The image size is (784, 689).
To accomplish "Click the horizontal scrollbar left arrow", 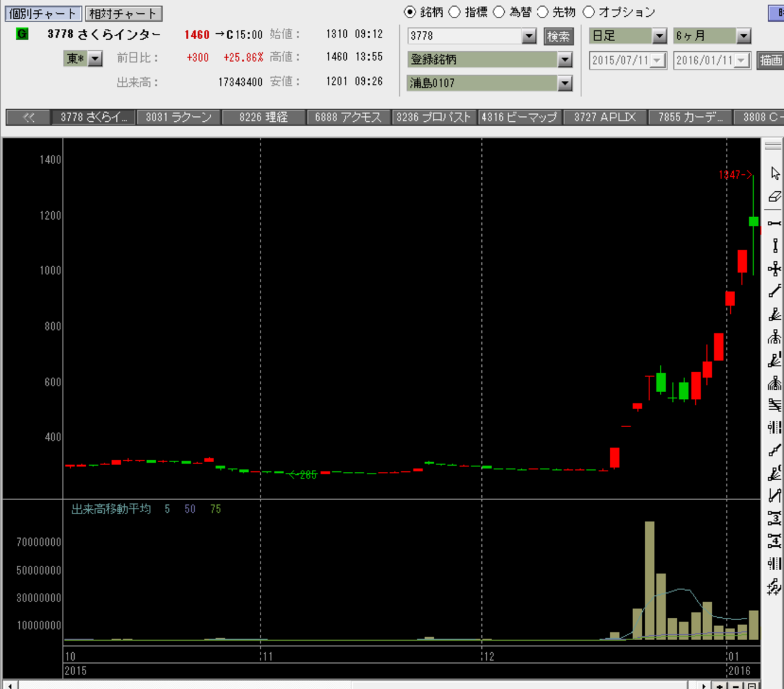I will (10, 685).
